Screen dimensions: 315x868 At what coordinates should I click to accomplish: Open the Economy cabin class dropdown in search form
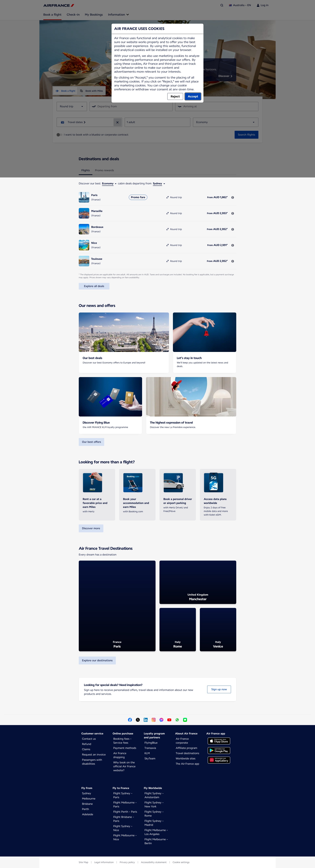(225, 122)
